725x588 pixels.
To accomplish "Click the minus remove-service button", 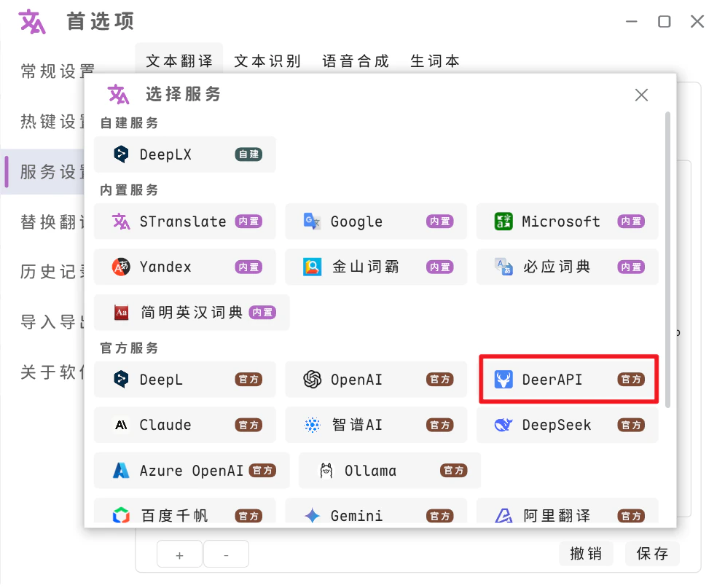I will click(226, 554).
